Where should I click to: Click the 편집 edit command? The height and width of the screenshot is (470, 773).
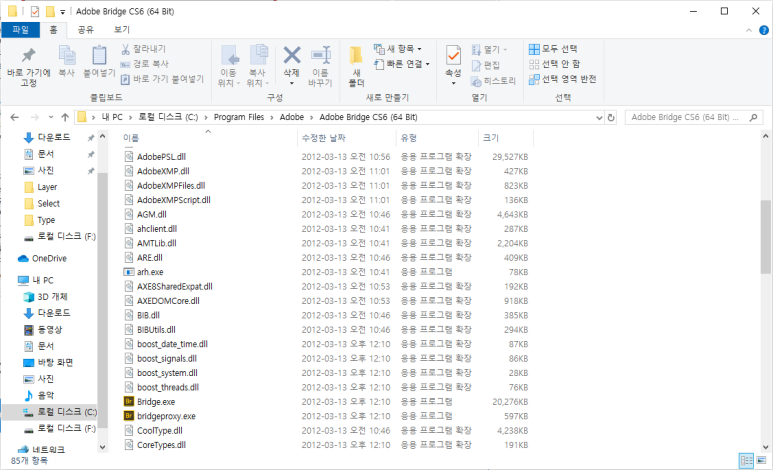click(486, 65)
